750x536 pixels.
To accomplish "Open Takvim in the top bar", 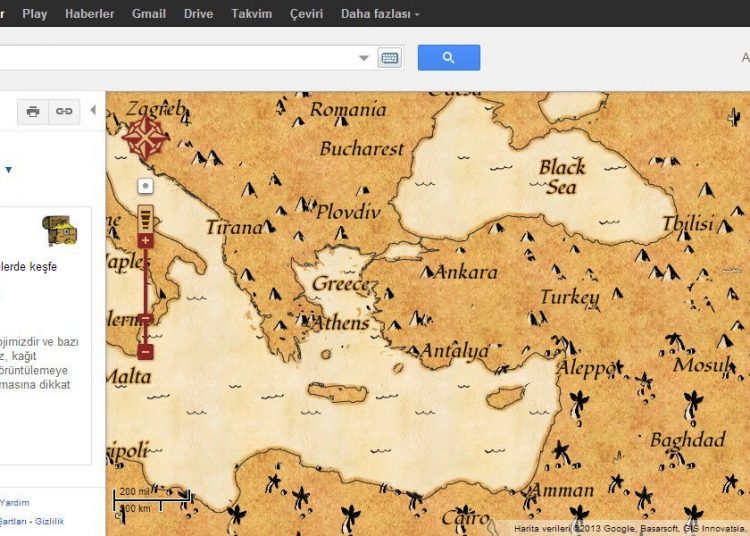I will point(252,14).
